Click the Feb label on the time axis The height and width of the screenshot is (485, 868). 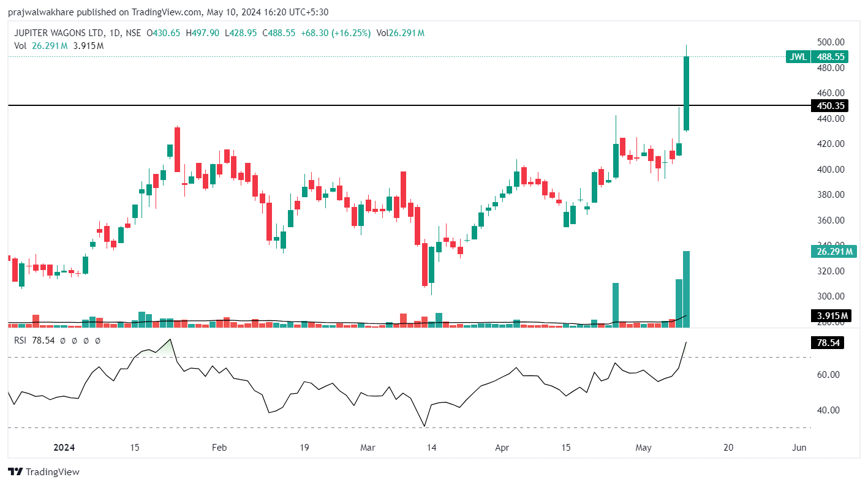[219, 448]
